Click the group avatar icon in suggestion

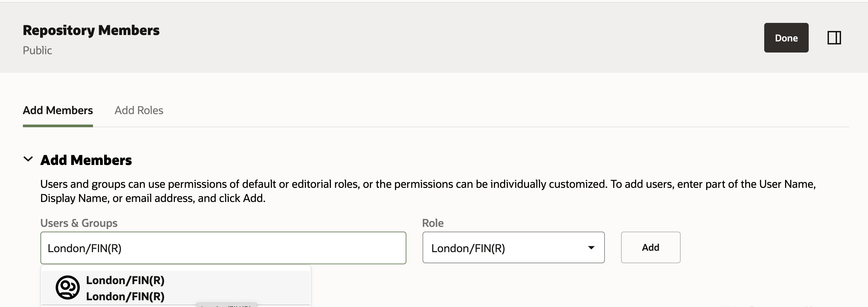pyautogui.click(x=68, y=287)
